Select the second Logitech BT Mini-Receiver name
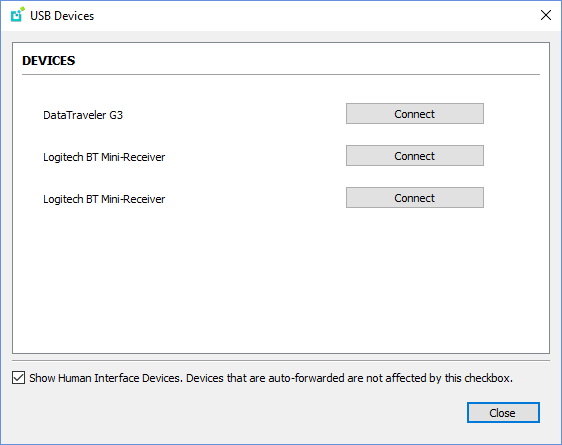The image size is (562, 445). pos(104,199)
